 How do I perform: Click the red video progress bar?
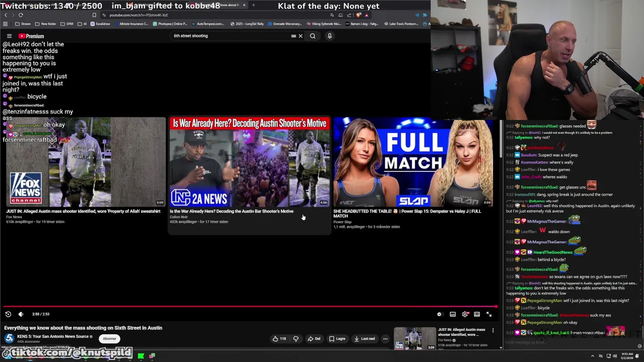pos(250,306)
